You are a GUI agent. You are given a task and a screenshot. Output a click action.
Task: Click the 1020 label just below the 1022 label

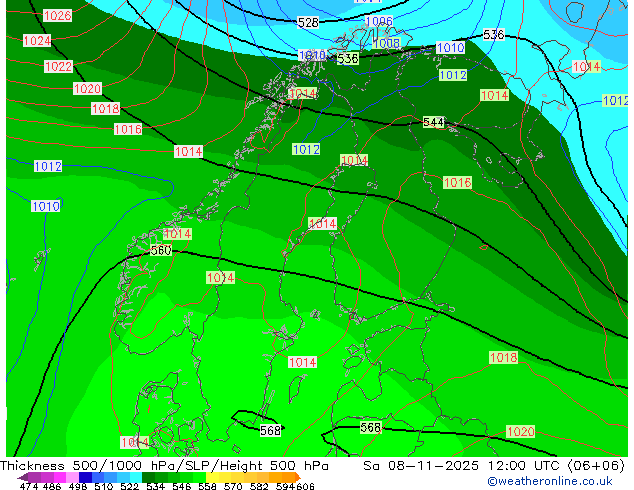(87, 89)
